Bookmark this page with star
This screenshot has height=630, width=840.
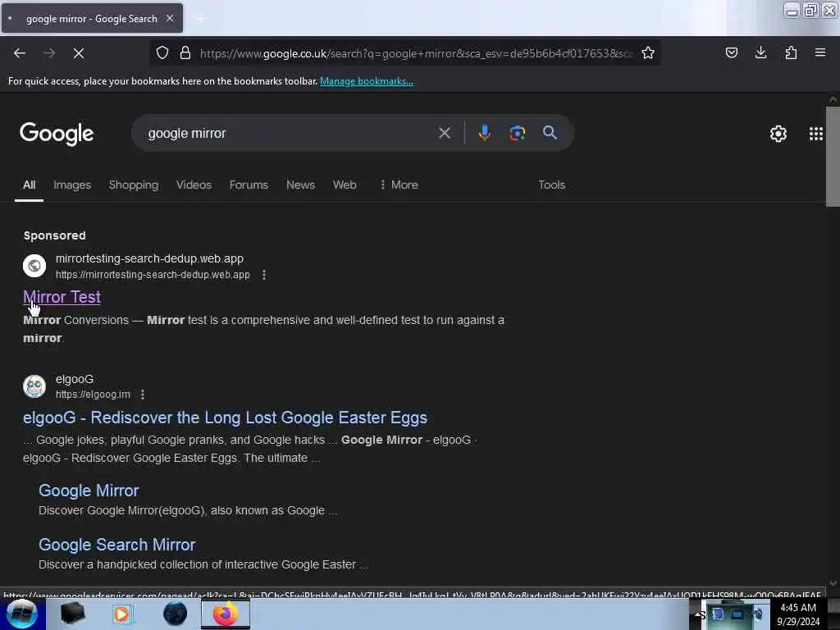tap(648, 52)
